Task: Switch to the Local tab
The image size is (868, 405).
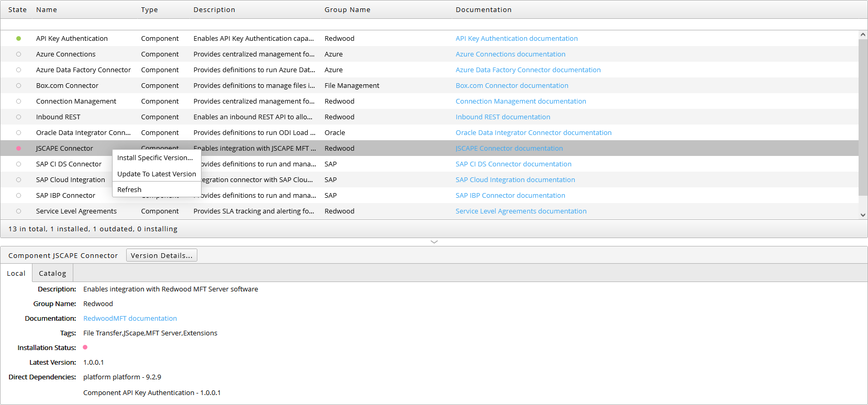Action: pos(16,273)
